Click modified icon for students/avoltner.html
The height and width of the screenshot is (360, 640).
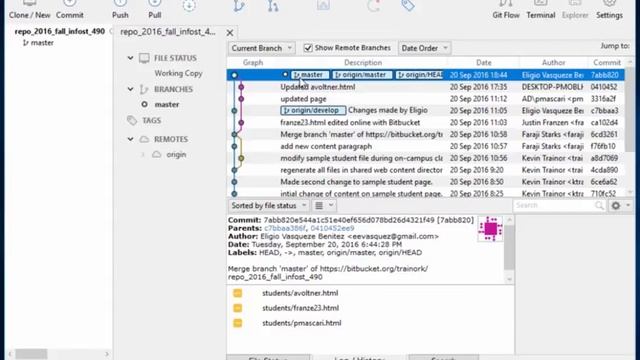point(238,293)
